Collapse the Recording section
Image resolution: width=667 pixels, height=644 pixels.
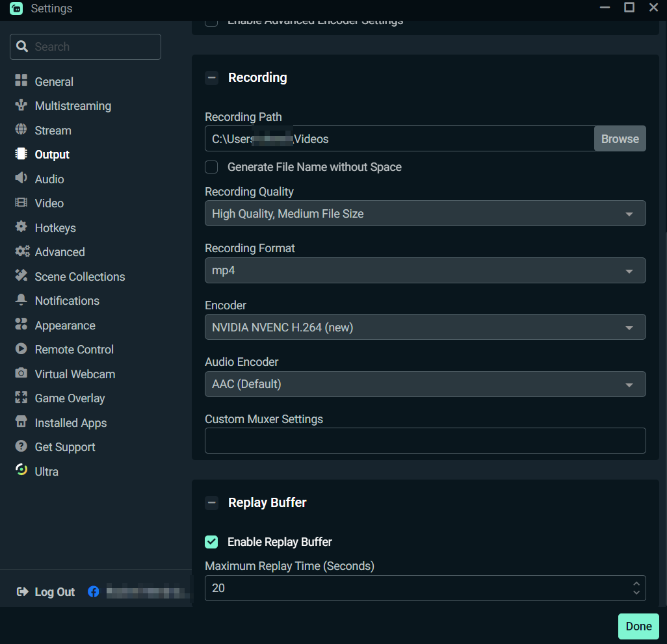click(x=211, y=77)
